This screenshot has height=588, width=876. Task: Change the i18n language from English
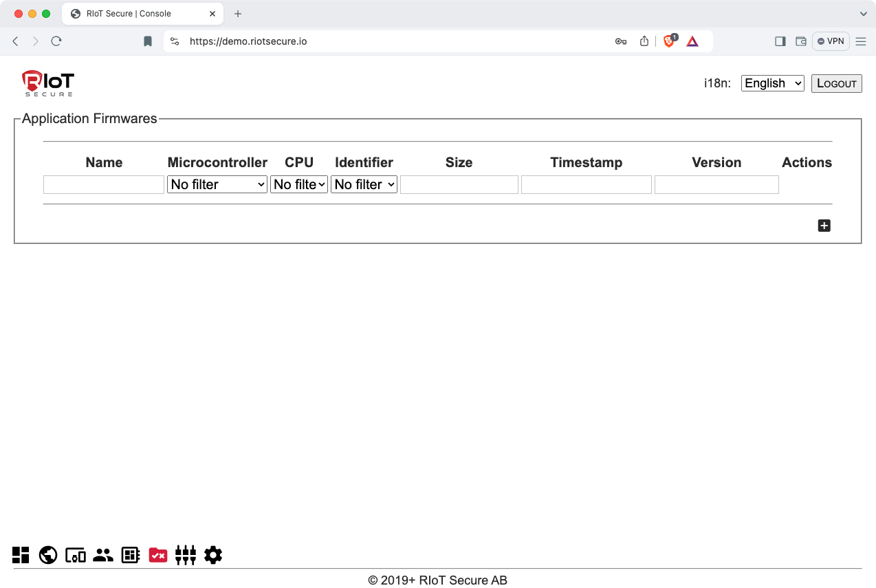772,83
